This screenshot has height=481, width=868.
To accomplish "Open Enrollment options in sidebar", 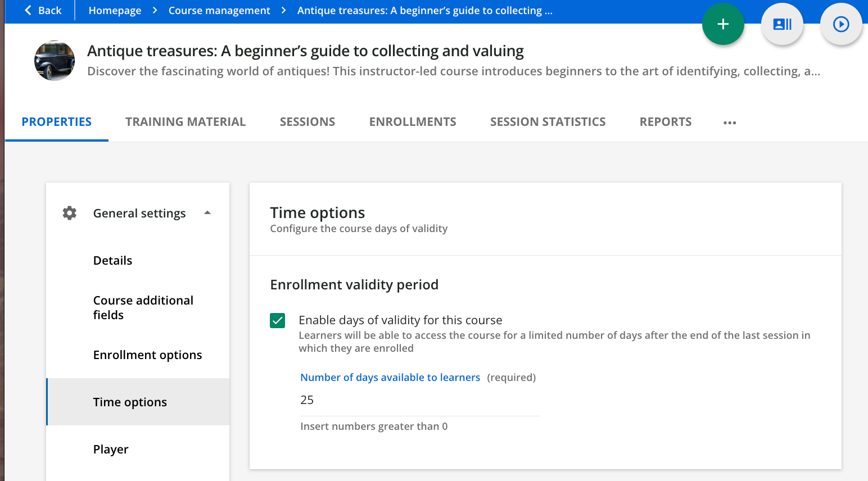I will point(147,355).
